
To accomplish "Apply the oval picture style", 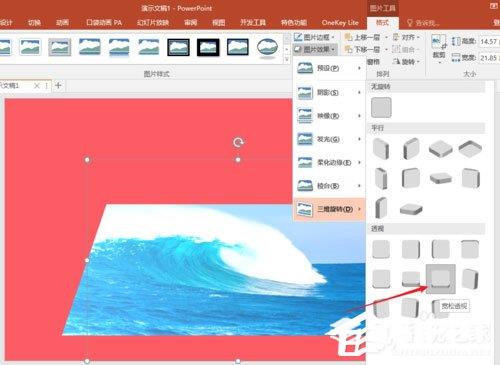I will [268, 47].
